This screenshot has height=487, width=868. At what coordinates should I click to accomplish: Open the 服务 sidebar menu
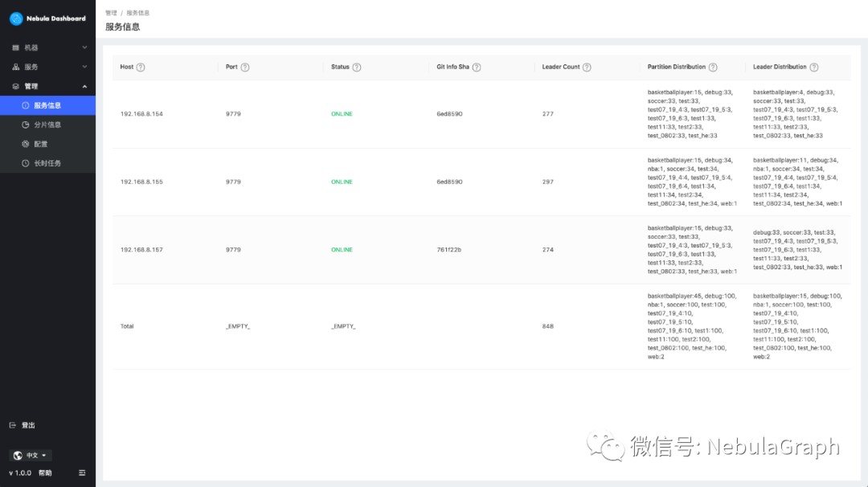pos(47,67)
